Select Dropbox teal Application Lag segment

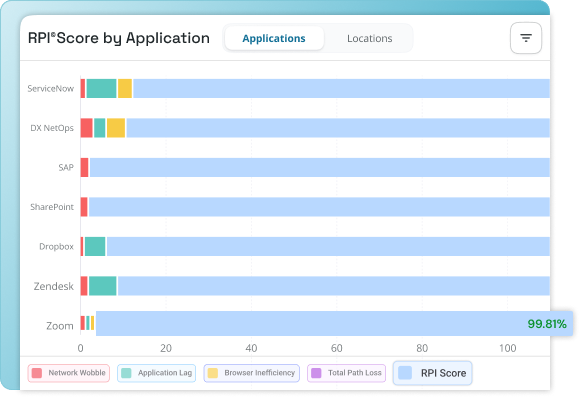(95, 246)
